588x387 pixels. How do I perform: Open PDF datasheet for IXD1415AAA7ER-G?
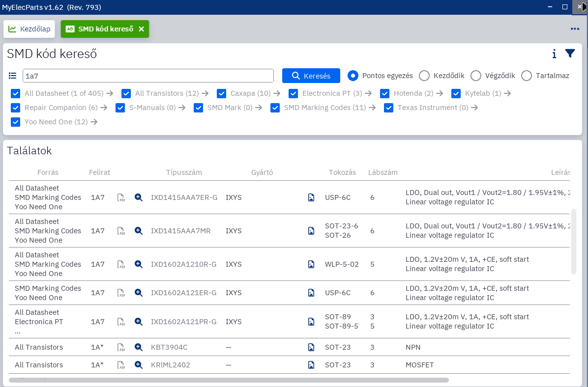121,198
